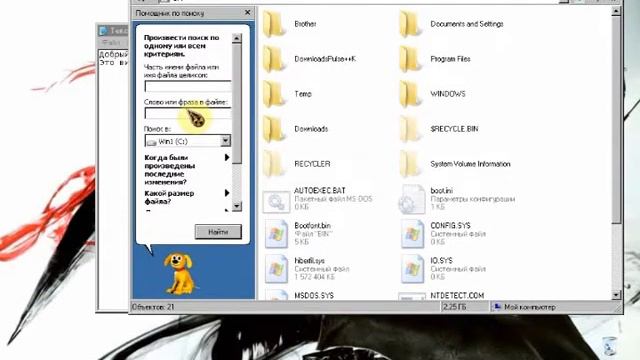
Task: Click the 'hiberfil.sys' file name
Action: tap(309, 260)
